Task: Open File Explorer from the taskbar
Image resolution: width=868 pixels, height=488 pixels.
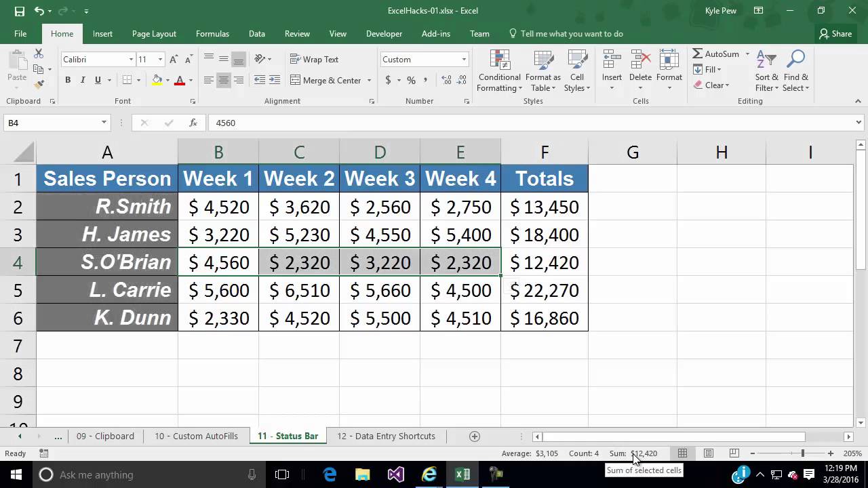Action: coord(363,474)
